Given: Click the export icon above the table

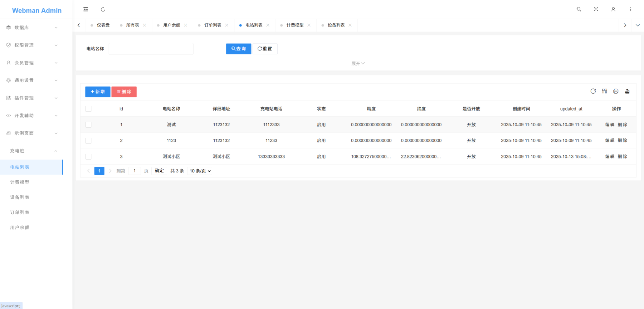Looking at the screenshot, I should (x=627, y=91).
